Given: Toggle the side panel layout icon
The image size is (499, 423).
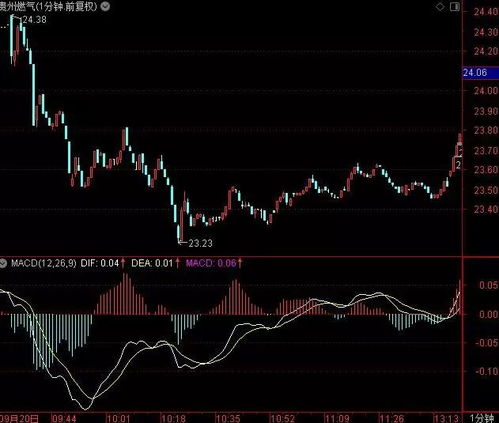Looking at the screenshot, I should tap(455, 7).
